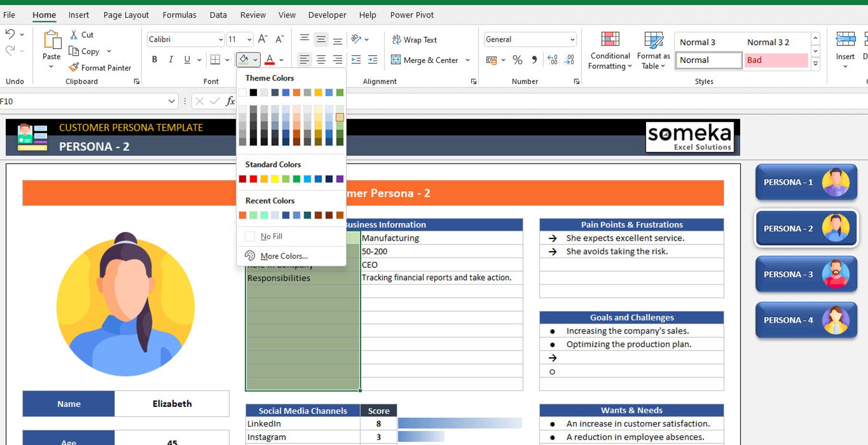Click the Elizabeth name cell
Image resolution: width=868 pixels, height=445 pixels.
172,403
